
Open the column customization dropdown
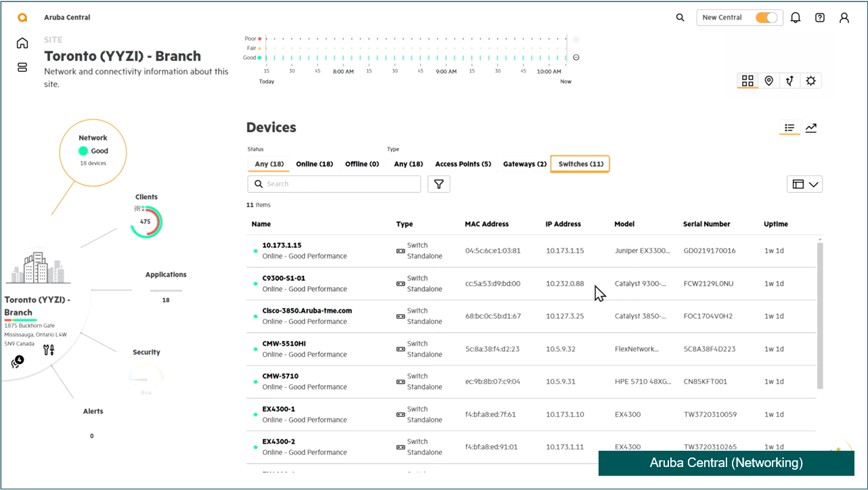pyautogui.click(x=805, y=183)
